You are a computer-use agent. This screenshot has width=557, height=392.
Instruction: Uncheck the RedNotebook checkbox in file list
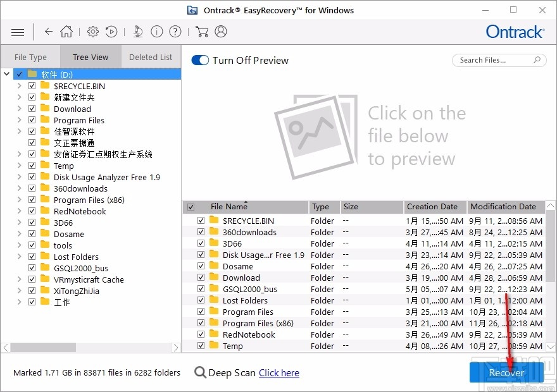pos(201,334)
